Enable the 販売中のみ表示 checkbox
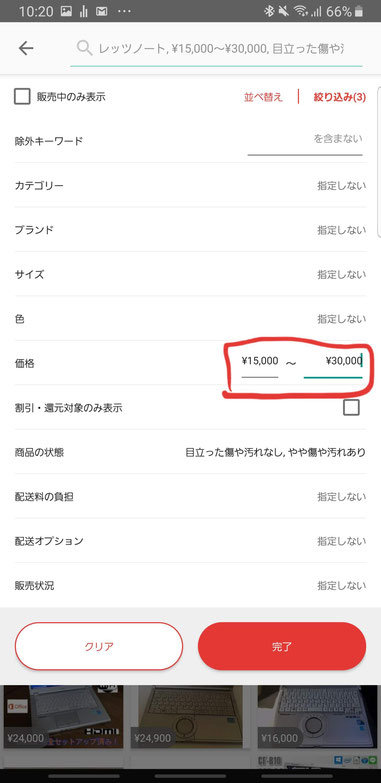Image resolution: width=381 pixels, height=783 pixels. pos(22,96)
